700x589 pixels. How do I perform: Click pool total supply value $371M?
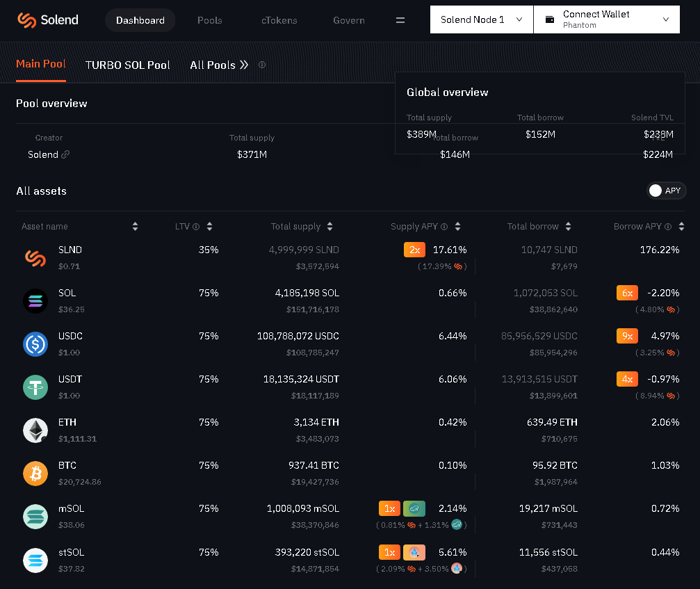(x=252, y=154)
